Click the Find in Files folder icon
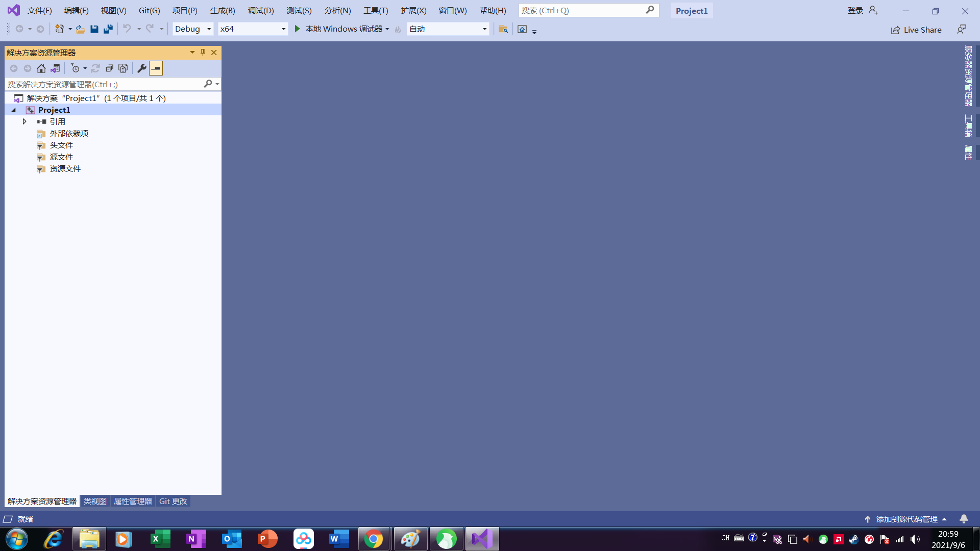The width and height of the screenshot is (980, 551). (503, 29)
